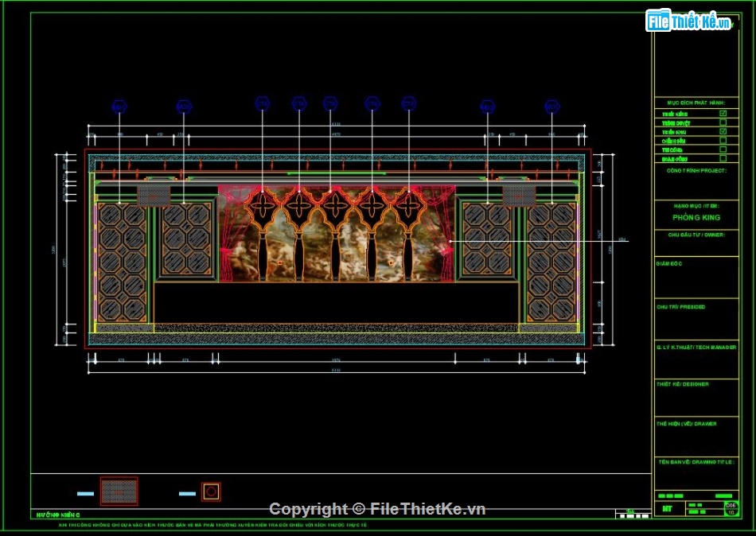Screen dimensions: 756x536
Task: Select the 3970 dimension text below the elevation
Action: coord(336,360)
